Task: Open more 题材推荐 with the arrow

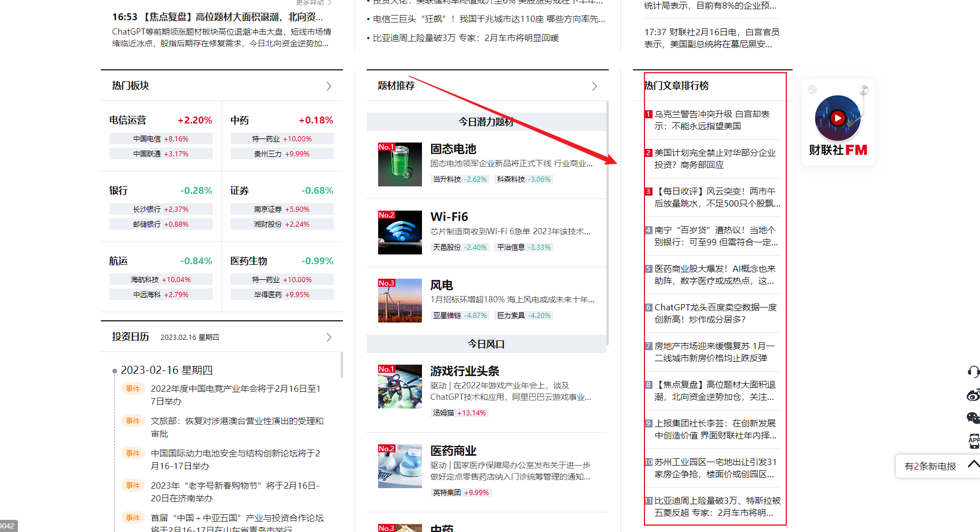Action: (x=594, y=86)
